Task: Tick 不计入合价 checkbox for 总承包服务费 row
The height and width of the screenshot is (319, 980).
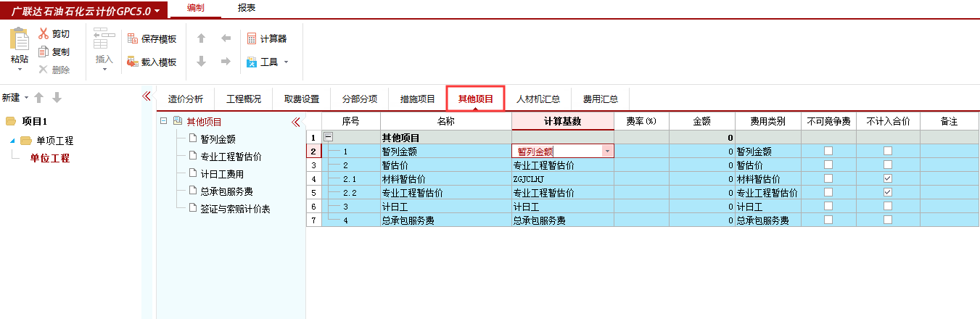Action: tap(888, 220)
